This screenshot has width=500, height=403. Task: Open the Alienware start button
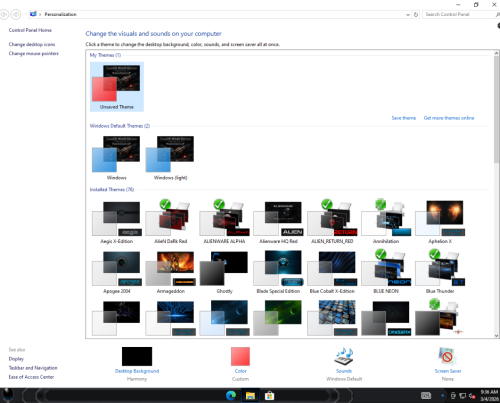(x=8, y=395)
